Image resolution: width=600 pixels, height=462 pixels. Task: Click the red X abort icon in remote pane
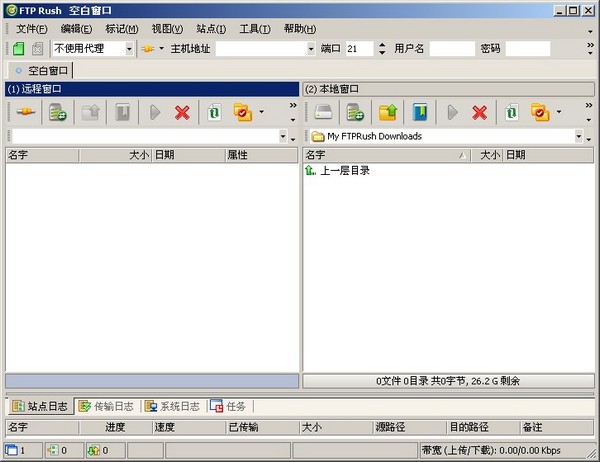click(182, 113)
